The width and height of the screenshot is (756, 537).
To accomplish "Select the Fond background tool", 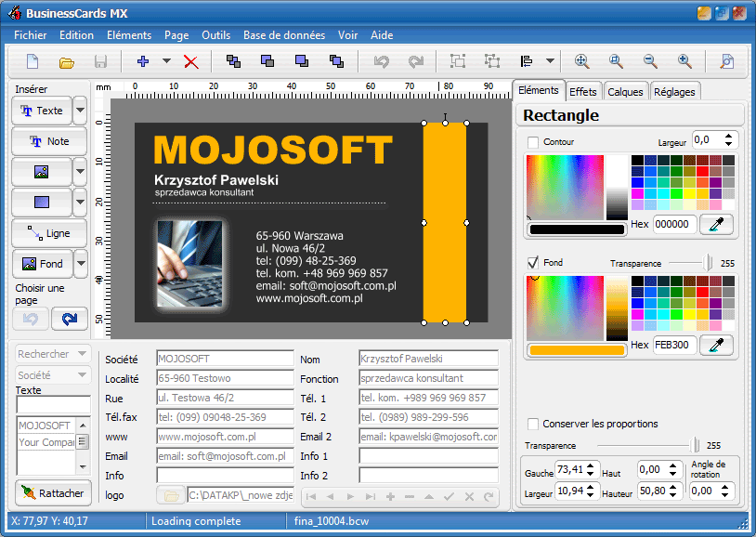I will point(43,264).
